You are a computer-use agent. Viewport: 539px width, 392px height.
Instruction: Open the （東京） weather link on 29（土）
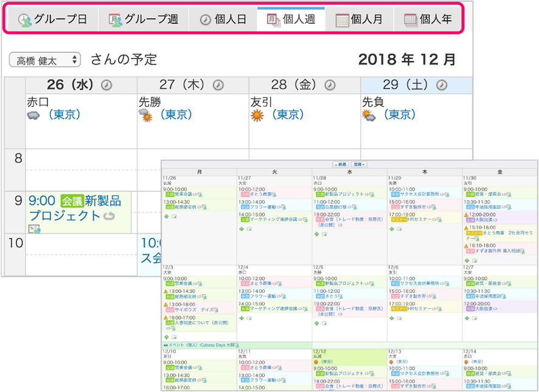click(400, 114)
